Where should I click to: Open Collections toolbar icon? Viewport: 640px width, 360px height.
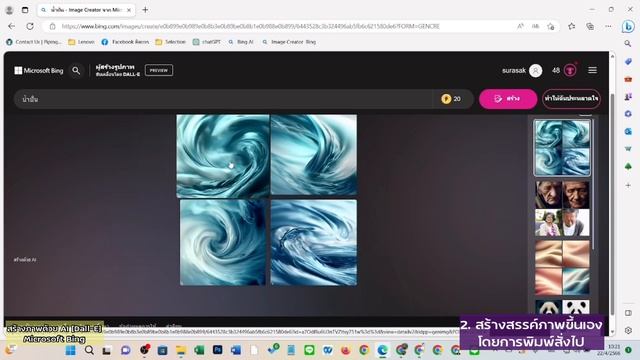tap(590, 26)
